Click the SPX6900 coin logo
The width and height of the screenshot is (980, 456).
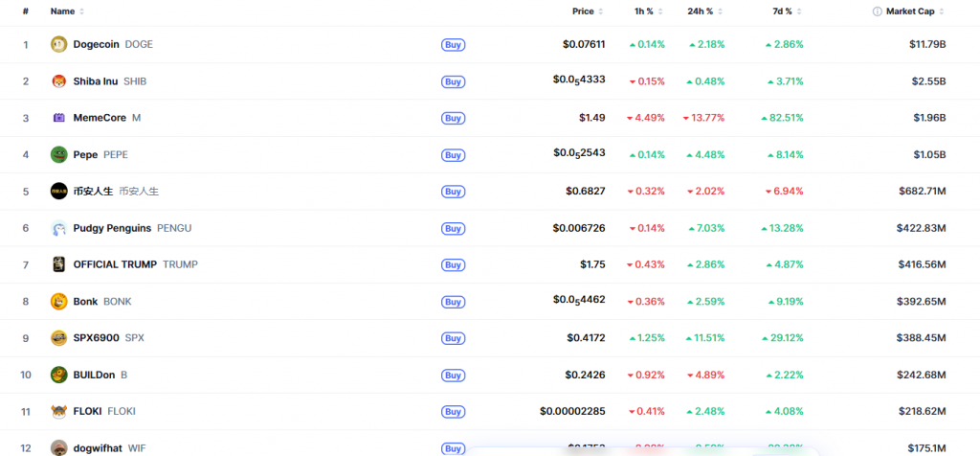(58, 338)
